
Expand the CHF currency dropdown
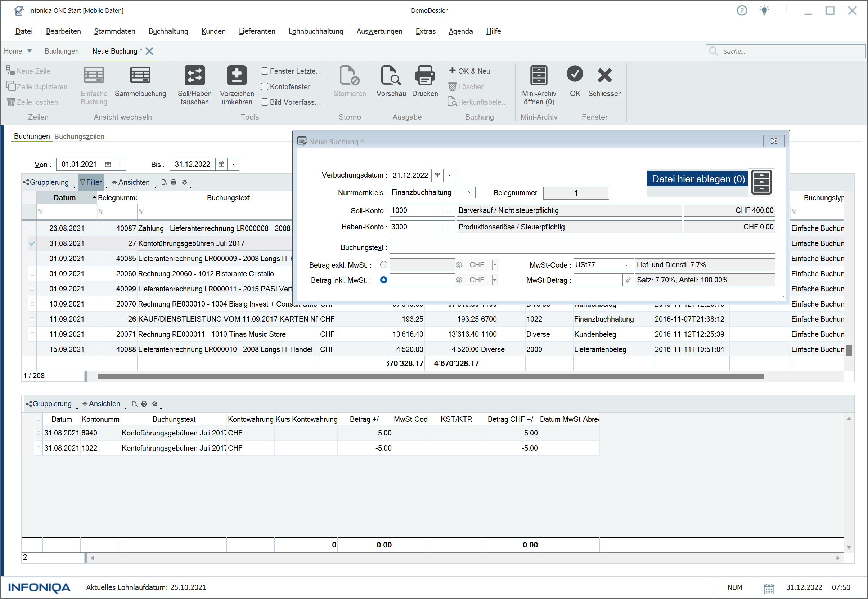click(x=494, y=265)
